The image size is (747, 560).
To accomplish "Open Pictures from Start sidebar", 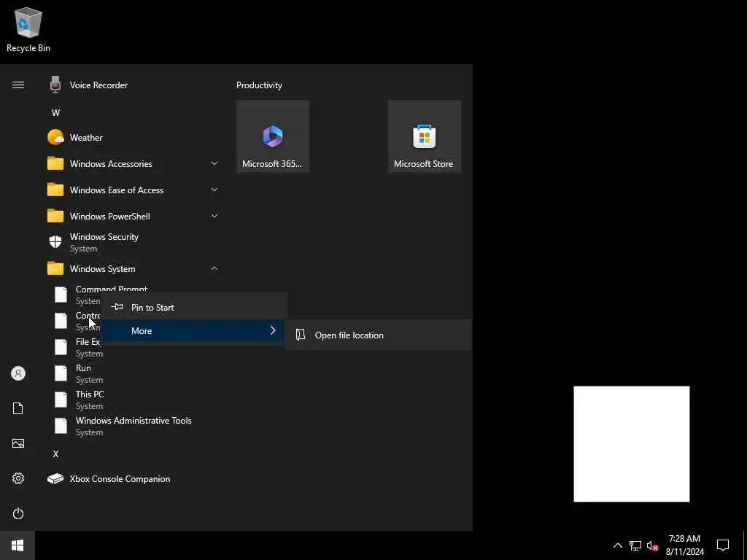I will (18, 443).
